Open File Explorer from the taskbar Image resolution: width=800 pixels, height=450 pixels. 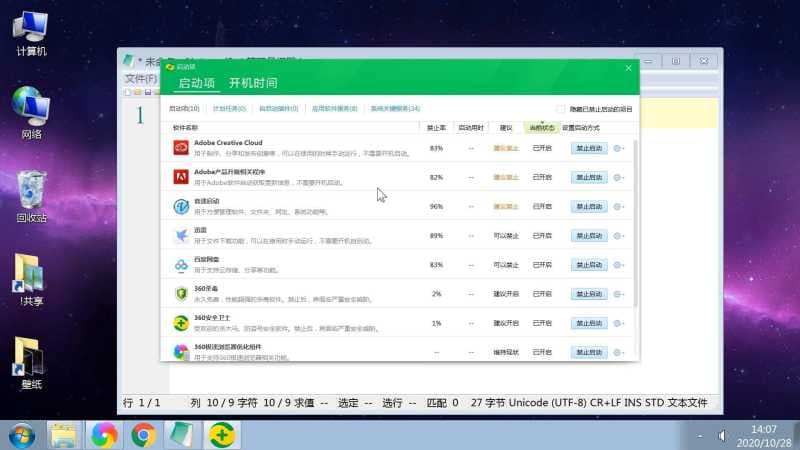64,436
